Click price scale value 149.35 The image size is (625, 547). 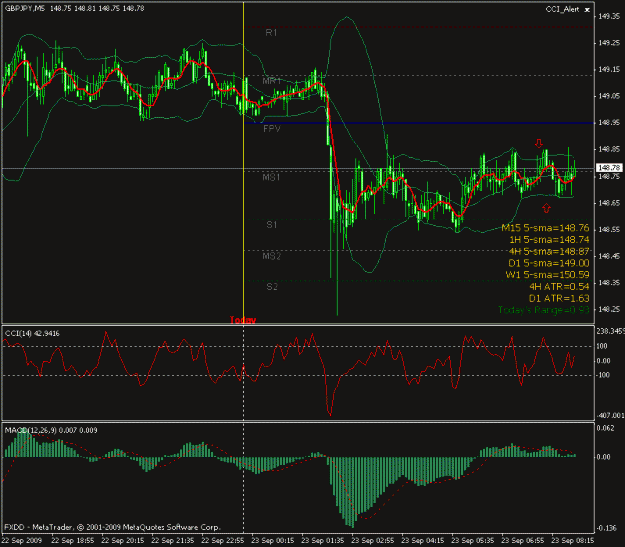point(609,16)
